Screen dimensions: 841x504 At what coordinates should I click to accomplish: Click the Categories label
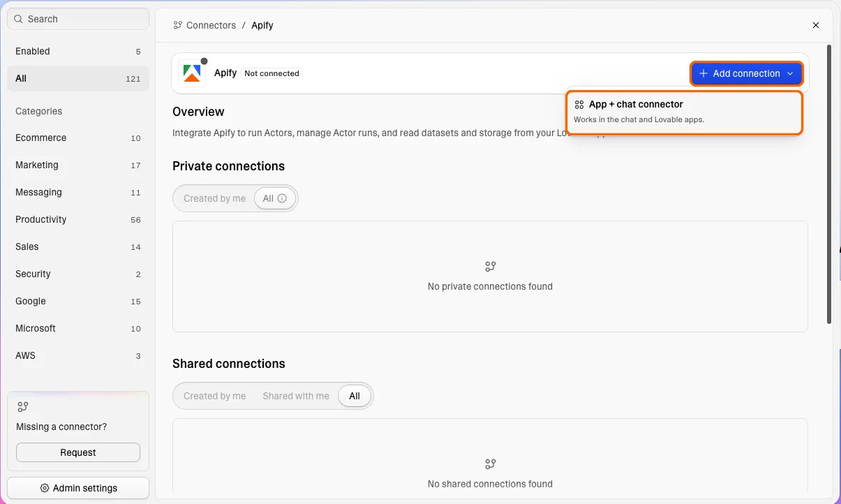(x=38, y=111)
